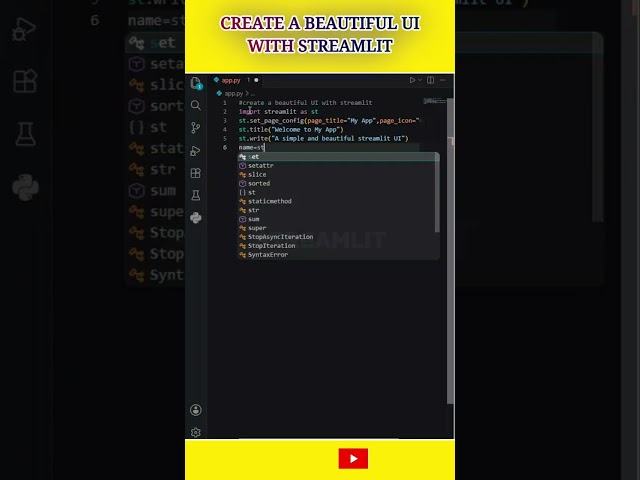Open the Accounts profile icon
Viewport: 640px width, 480px height.
tap(196, 410)
